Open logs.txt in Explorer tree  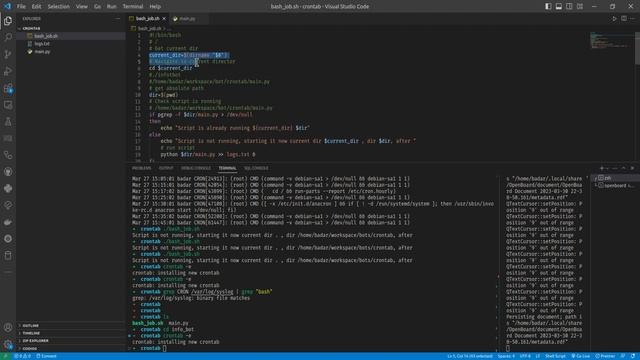(71, 44)
